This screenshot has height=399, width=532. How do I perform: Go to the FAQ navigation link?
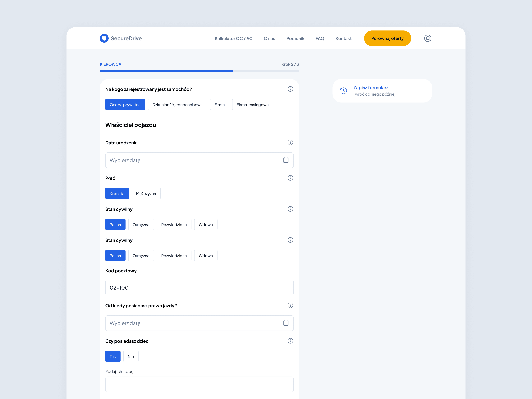tap(320, 39)
